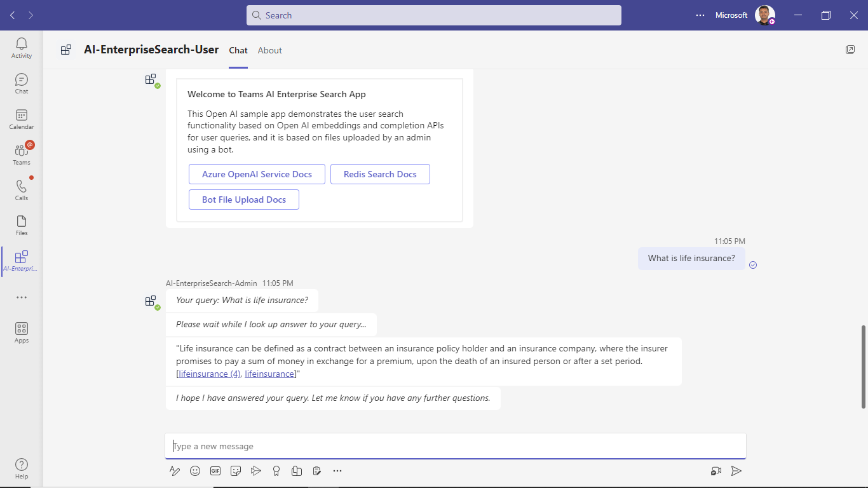
Task: Open Azure OpenAI Service Docs button
Action: point(257,174)
